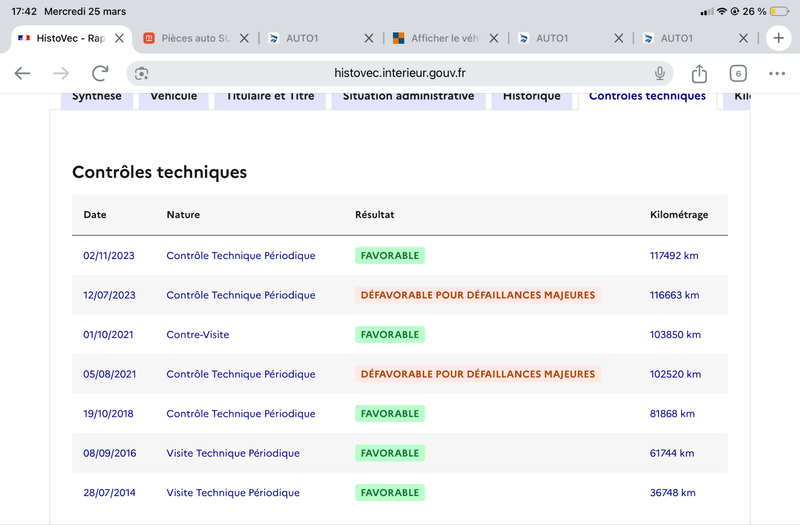
Task: Open the Historique section tab
Action: tap(532, 97)
